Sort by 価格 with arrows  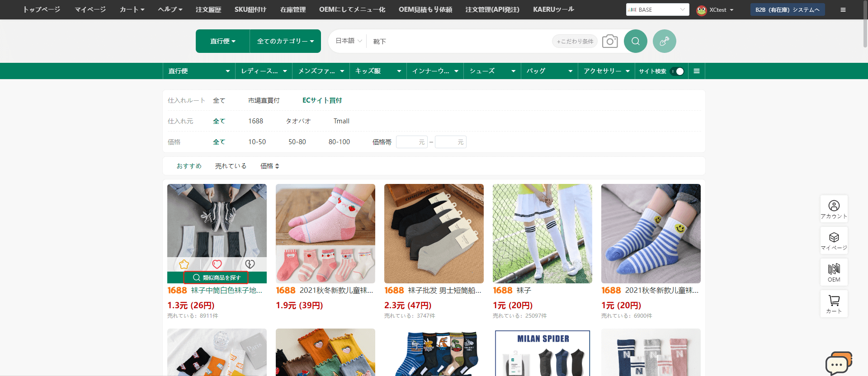[270, 166]
